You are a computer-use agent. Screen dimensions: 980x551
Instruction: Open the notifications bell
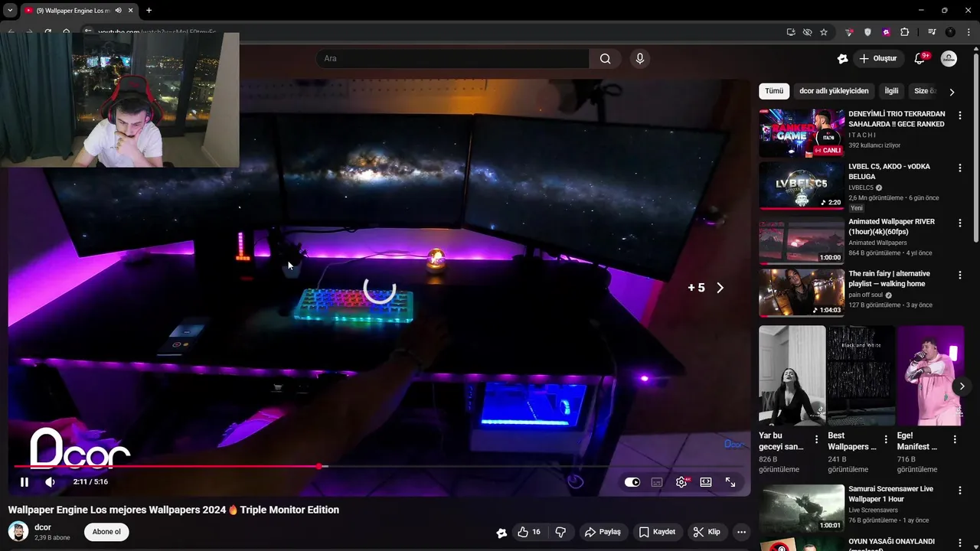[x=920, y=59]
